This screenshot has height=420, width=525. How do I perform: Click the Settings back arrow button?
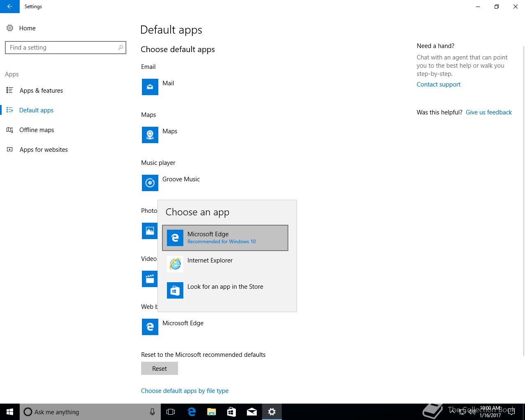point(9,7)
